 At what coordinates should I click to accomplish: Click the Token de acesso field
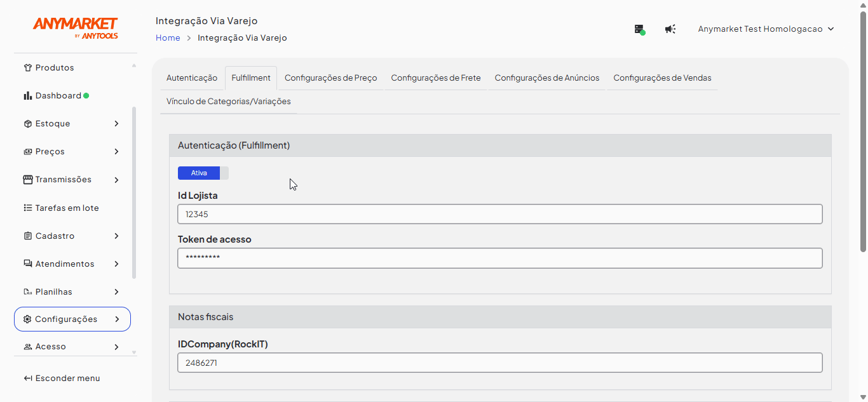coord(500,258)
